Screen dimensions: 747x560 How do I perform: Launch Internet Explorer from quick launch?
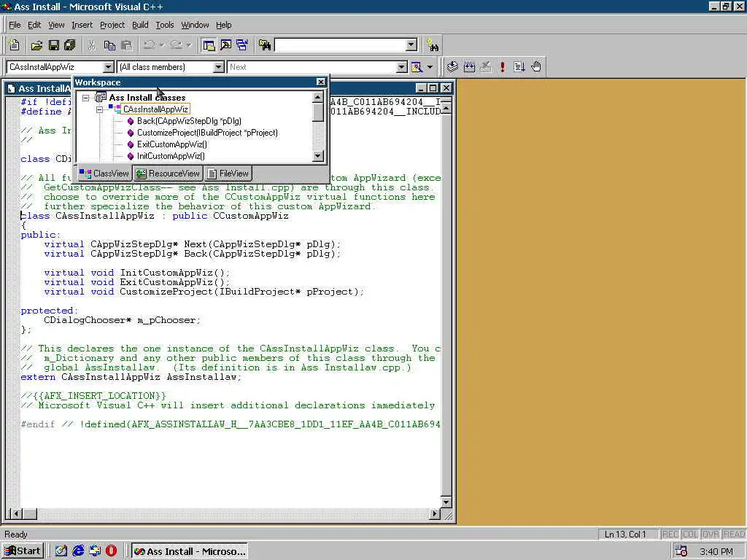coord(77,551)
